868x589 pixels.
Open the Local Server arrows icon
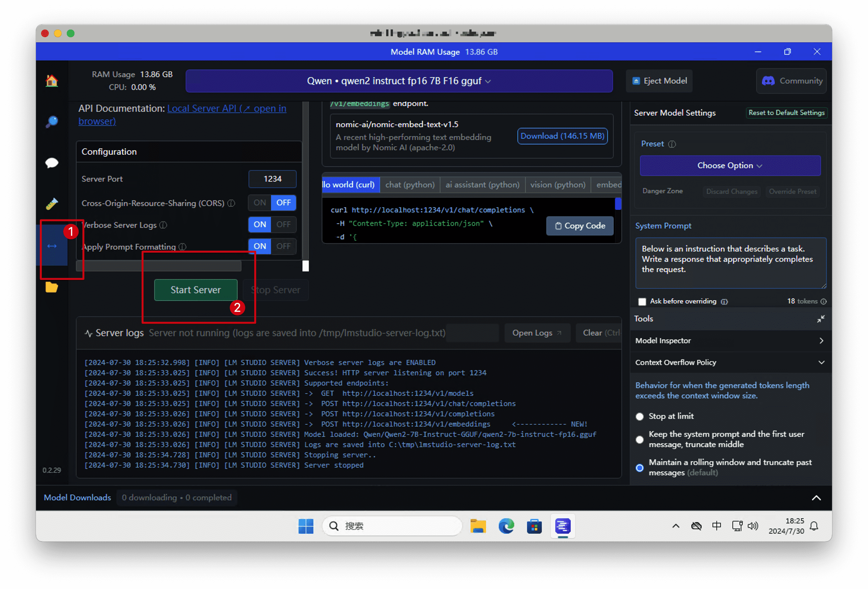click(52, 246)
